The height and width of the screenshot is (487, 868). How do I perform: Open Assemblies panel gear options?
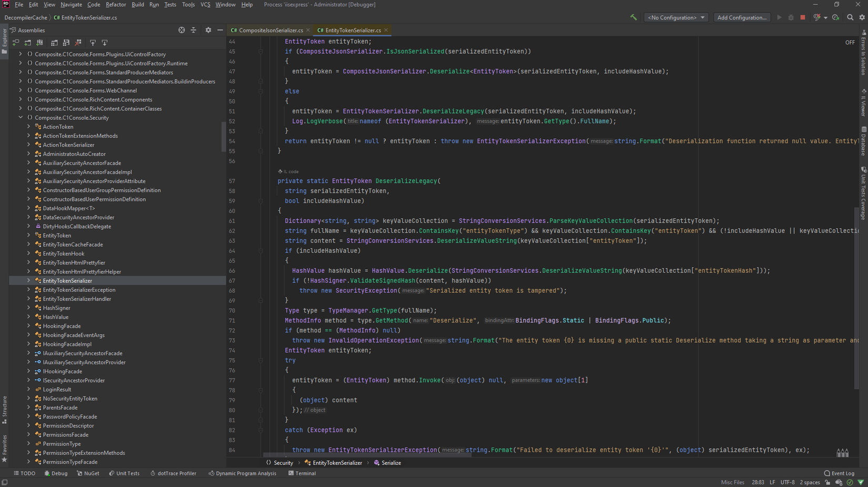208,30
